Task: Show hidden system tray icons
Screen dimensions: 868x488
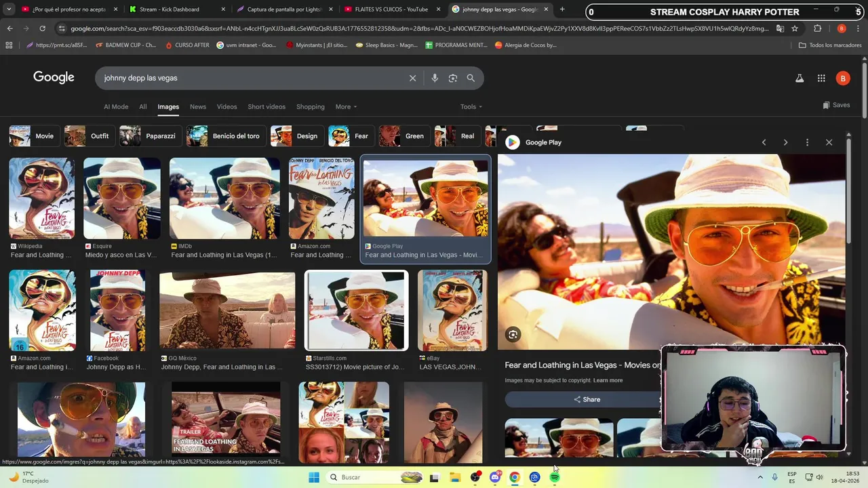Action: [x=761, y=477]
